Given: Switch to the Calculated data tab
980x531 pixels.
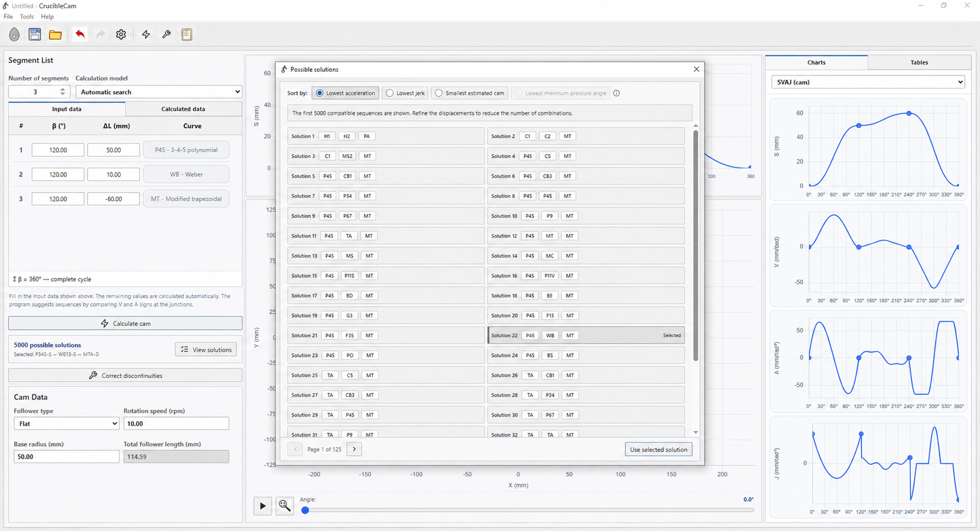Looking at the screenshot, I should tap(183, 109).
